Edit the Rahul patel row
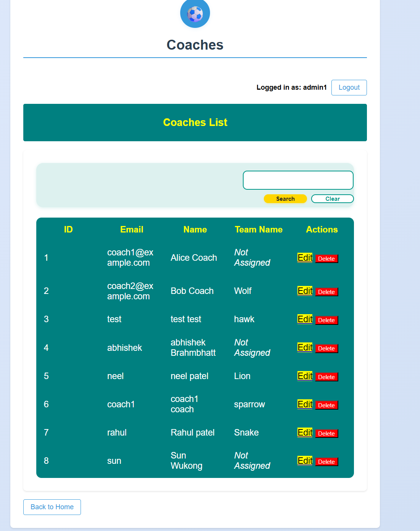420x531 pixels. [305, 433]
